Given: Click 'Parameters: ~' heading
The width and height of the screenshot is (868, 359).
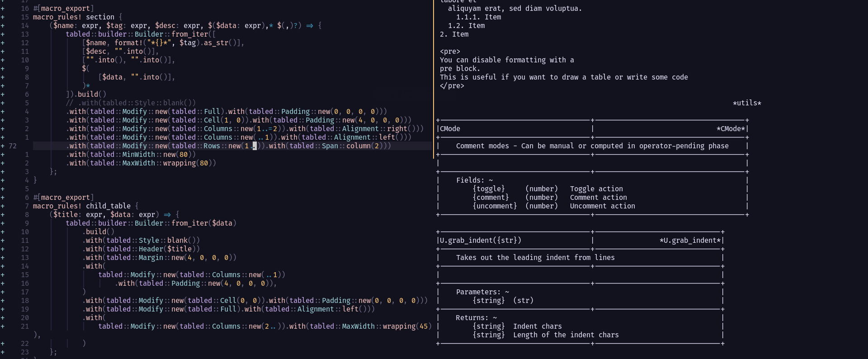Looking at the screenshot, I should (x=482, y=292).
